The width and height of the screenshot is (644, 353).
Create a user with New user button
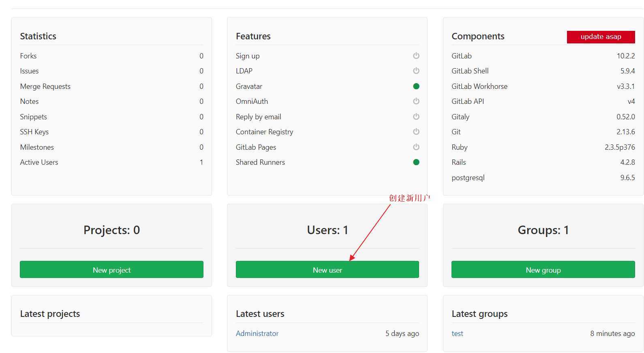327,269
